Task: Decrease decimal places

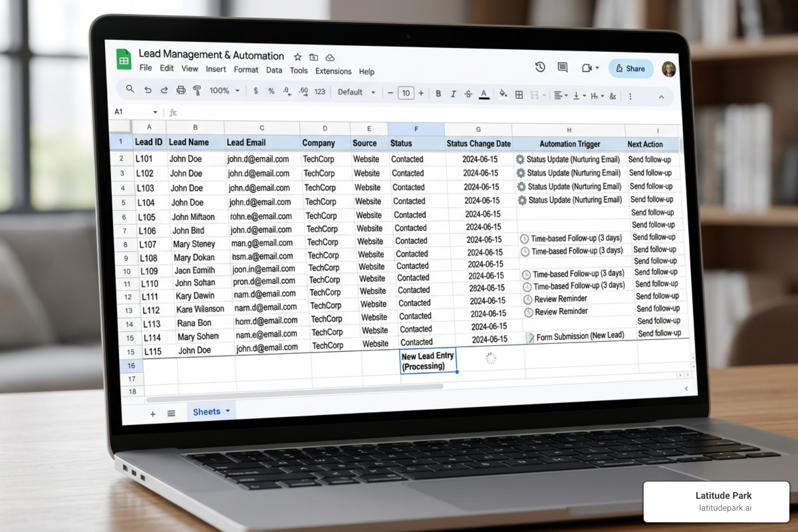Action: pyautogui.click(x=287, y=91)
